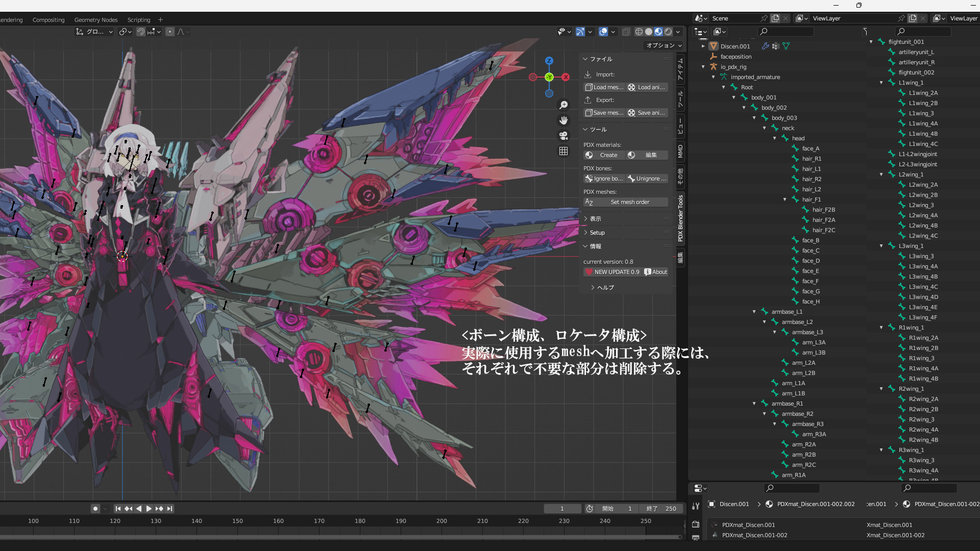This screenshot has height=551, width=980.
Task: Collapse the hair_F1 bone hierarchy
Action: click(x=785, y=199)
